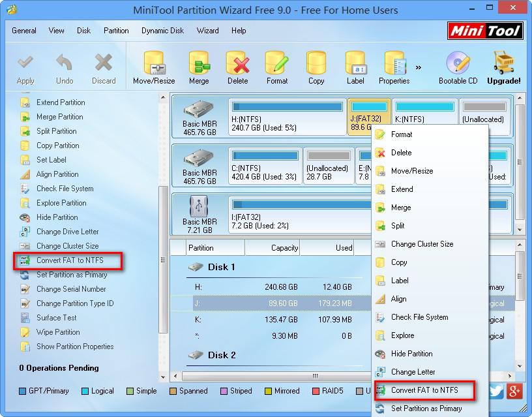Open the Help menu
The height and width of the screenshot is (417, 532).
(x=239, y=31)
